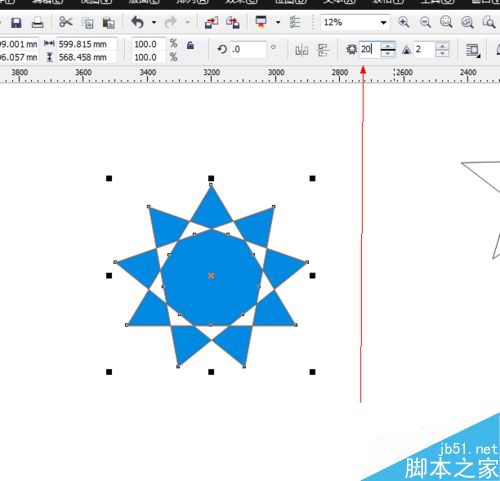Click the 3000 mark on horizontal ruler
The height and width of the screenshot is (481, 500).
coord(276,72)
